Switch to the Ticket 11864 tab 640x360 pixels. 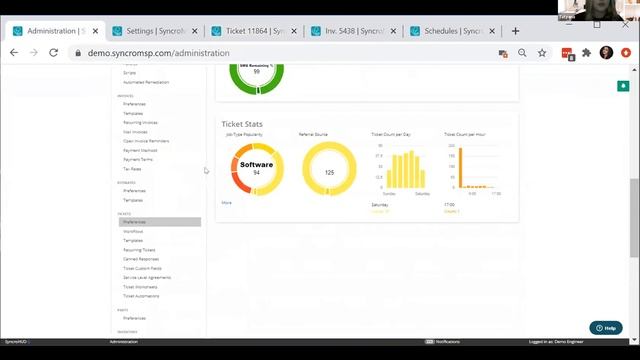[254, 31]
